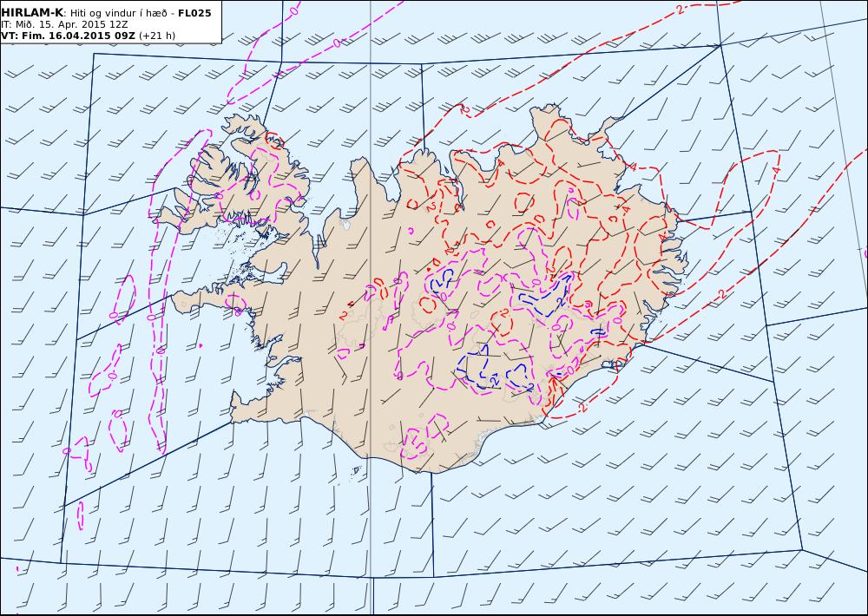Click the '(+21 h)' forecast offset text
This screenshot has width=868, height=616.
(x=156, y=36)
